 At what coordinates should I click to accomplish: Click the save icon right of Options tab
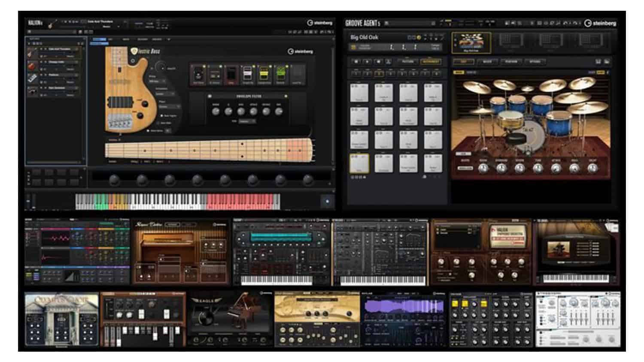coord(598,62)
